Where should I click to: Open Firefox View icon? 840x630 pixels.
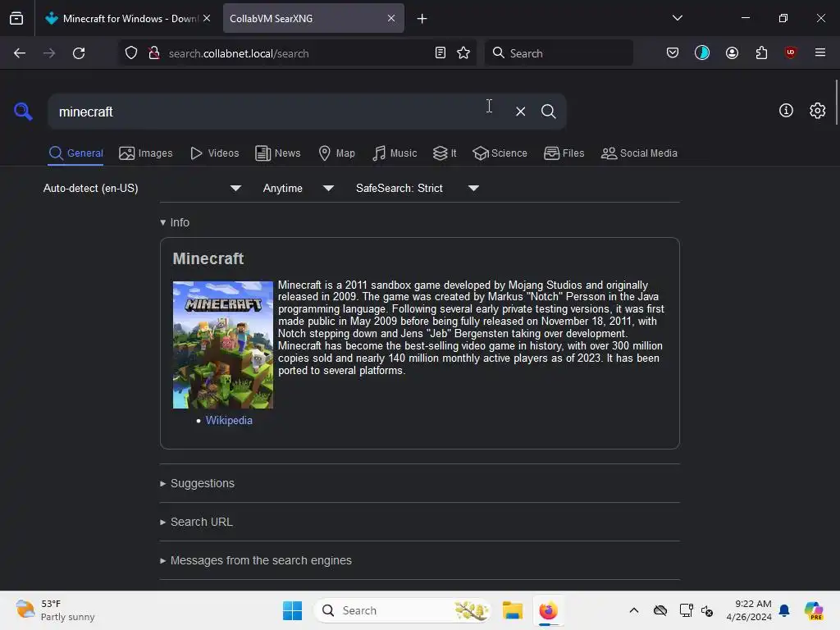tap(16, 19)
